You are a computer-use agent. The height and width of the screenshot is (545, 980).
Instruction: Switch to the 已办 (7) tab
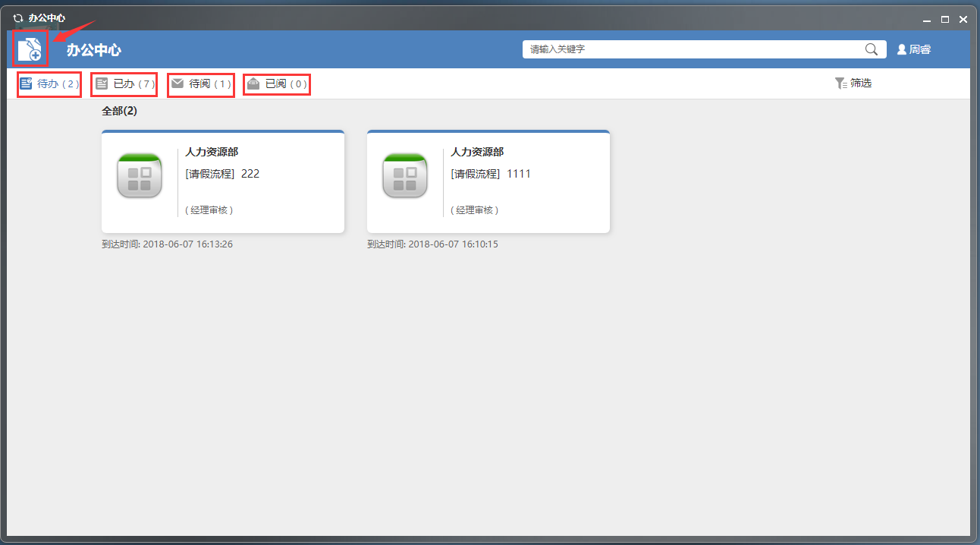124,83
